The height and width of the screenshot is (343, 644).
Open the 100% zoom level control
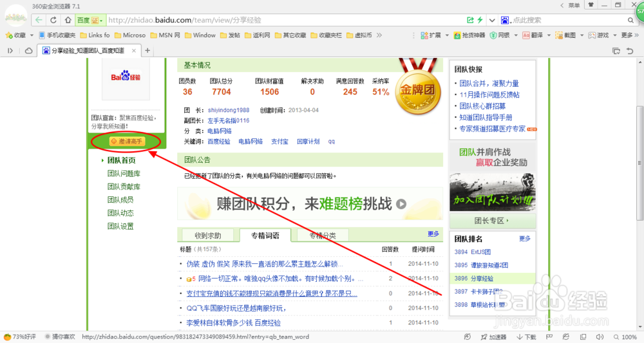click(x=625, y=337)
